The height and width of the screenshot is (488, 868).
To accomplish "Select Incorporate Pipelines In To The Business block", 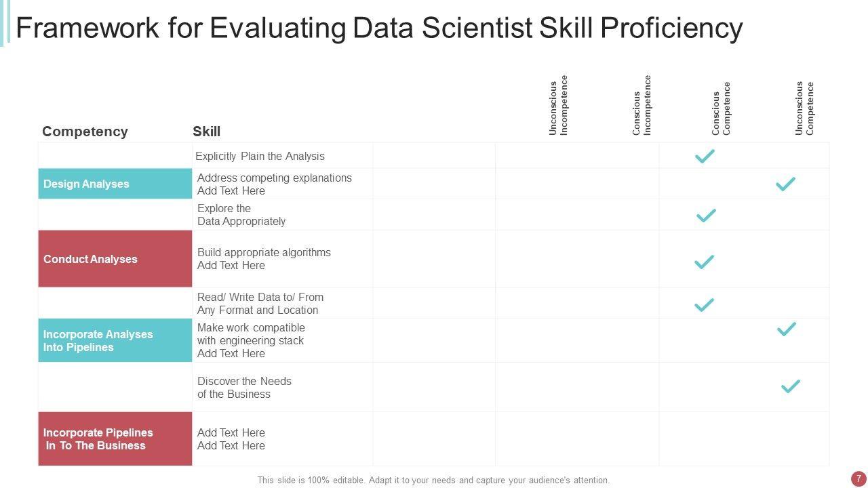I will [x=115, y=439].
